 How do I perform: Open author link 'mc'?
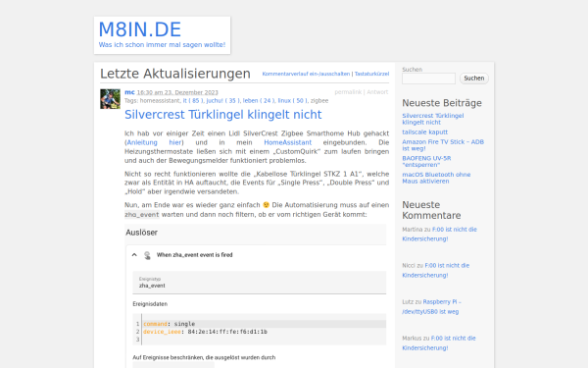[129, 92]
